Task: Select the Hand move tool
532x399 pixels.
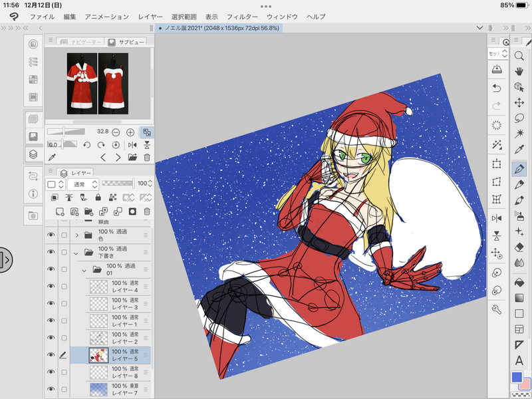Action: click(x=519, y=72)
